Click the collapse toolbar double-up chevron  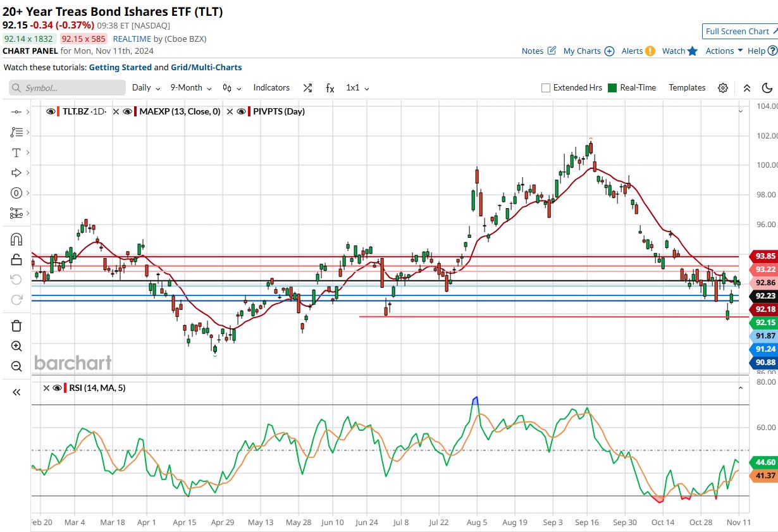click(747, 88)
